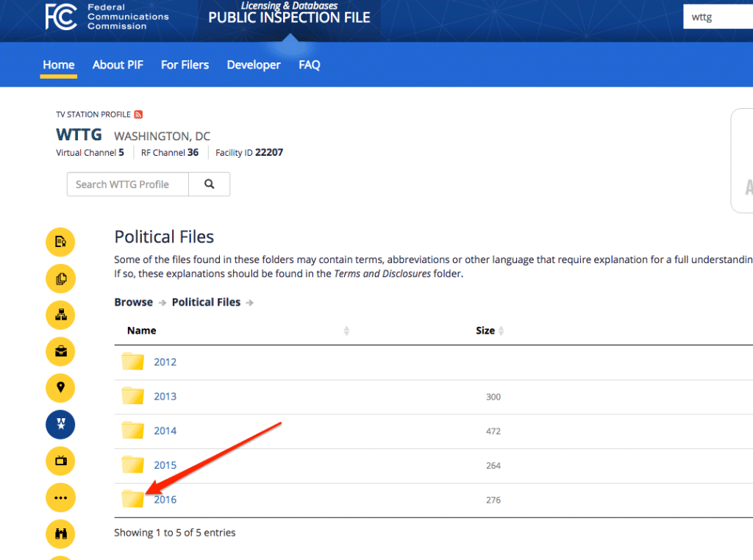Click the television sidebar icon
This screenshot has width=753, height=560.
[x=60, y=461]
